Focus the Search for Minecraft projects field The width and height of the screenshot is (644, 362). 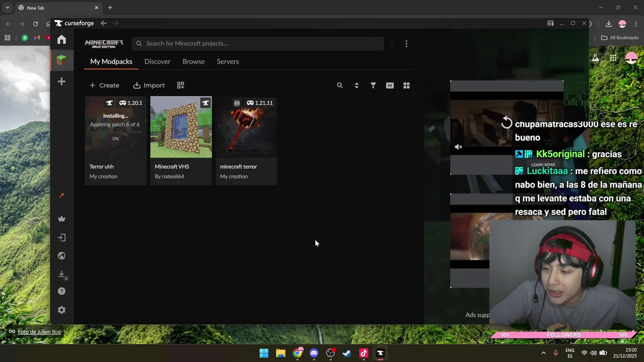pos(258,43)
